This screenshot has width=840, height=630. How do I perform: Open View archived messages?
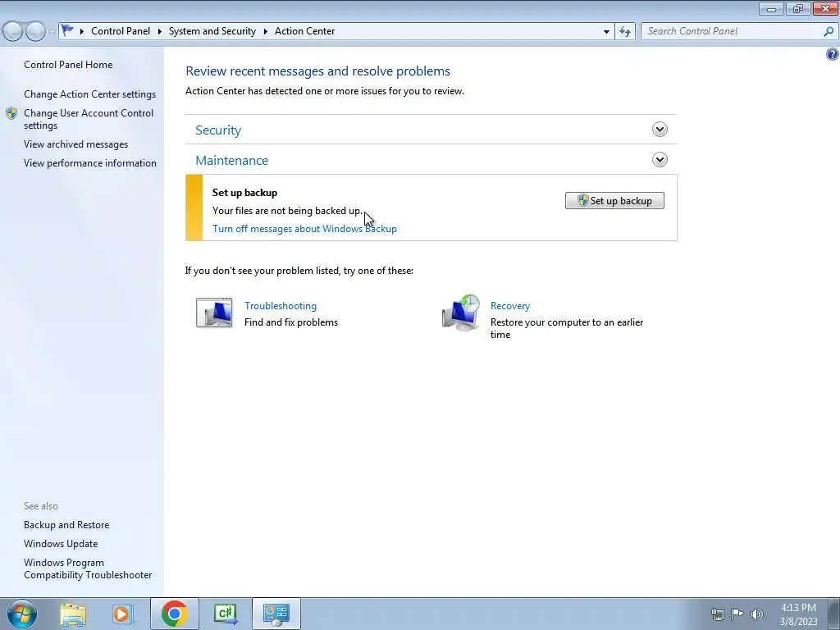[x=75, y=144]
